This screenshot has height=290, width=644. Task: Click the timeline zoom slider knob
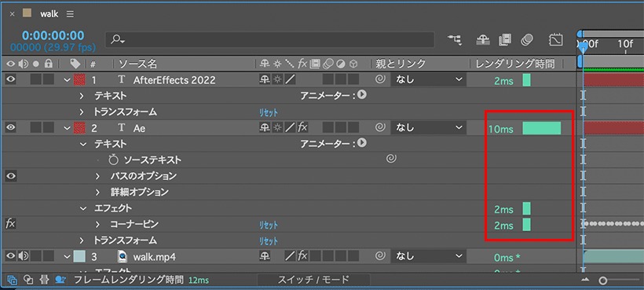point(602,280)
